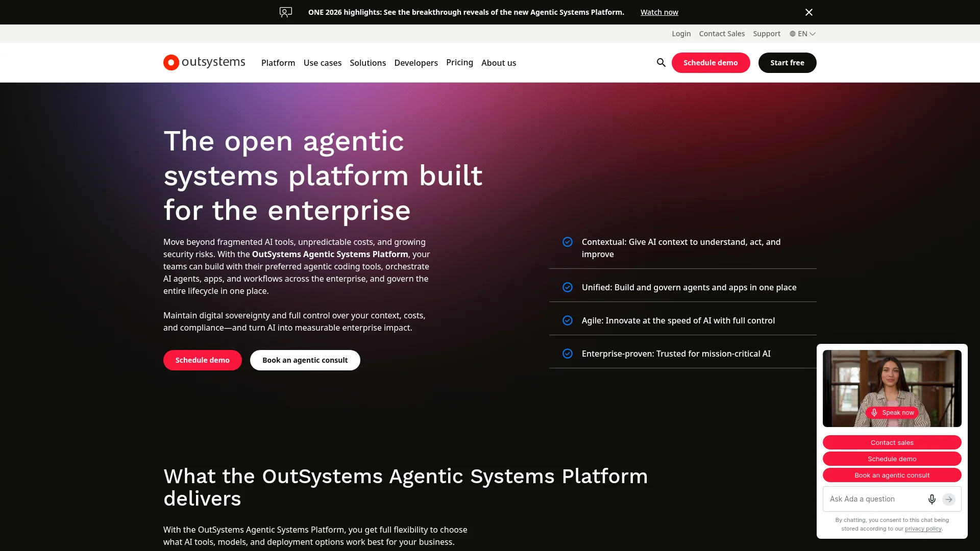Expand the EN language dropdown
980x551 pixels.
click(x=803, y=34)
